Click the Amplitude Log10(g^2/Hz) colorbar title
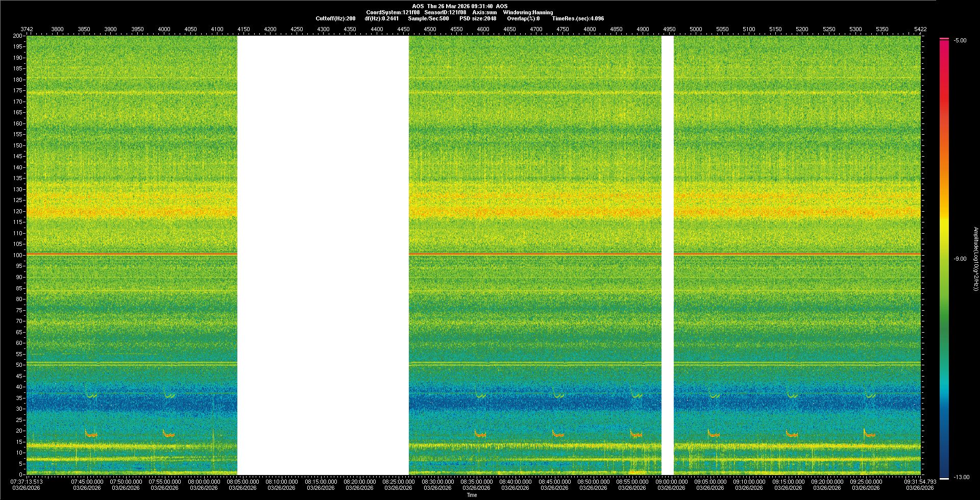This screenshot has width=980, height=500. (975, 259)
